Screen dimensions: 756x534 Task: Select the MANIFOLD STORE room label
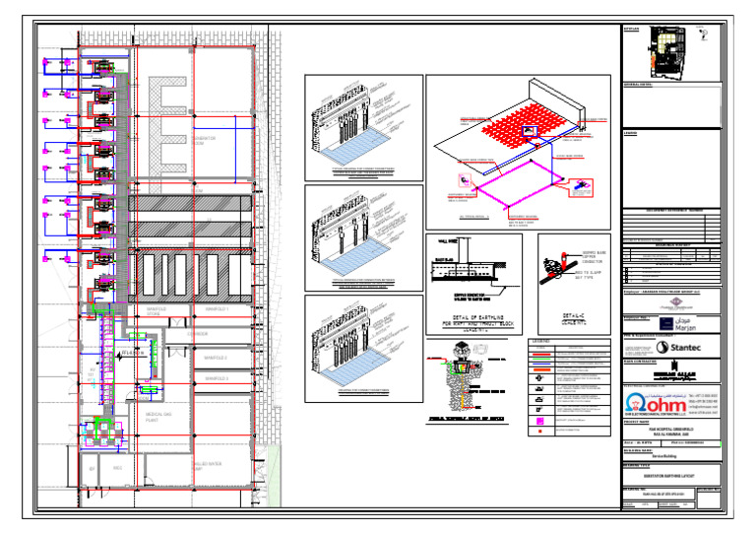[x=157, y=311]
